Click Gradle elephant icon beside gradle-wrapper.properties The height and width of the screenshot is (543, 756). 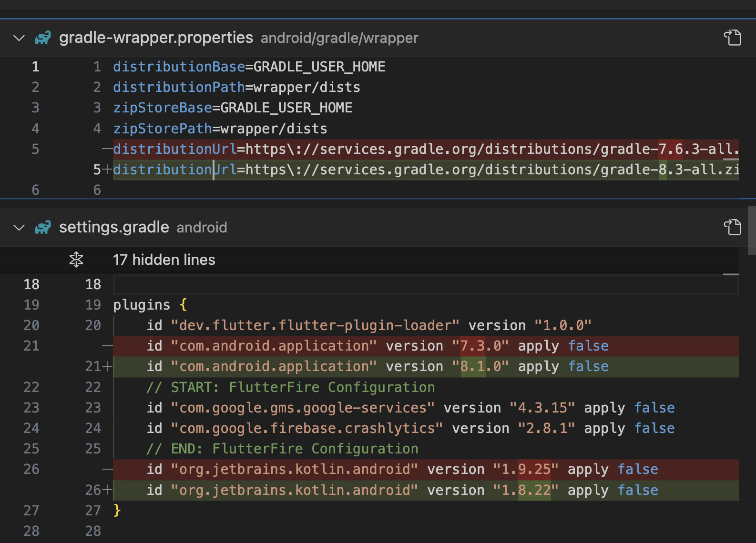[43, 38]
